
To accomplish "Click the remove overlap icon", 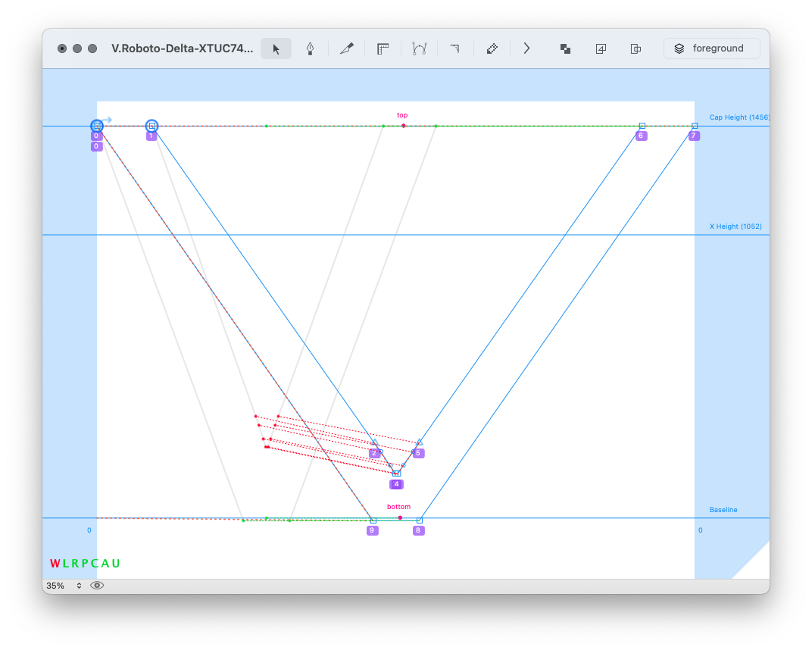I will pos(565,48).
